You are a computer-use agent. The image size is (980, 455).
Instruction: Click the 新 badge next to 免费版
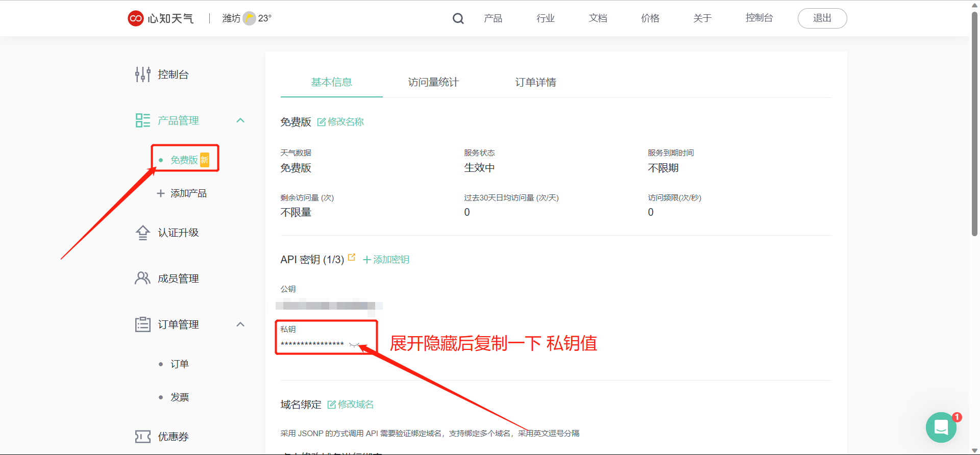click(x=205, y=160)
